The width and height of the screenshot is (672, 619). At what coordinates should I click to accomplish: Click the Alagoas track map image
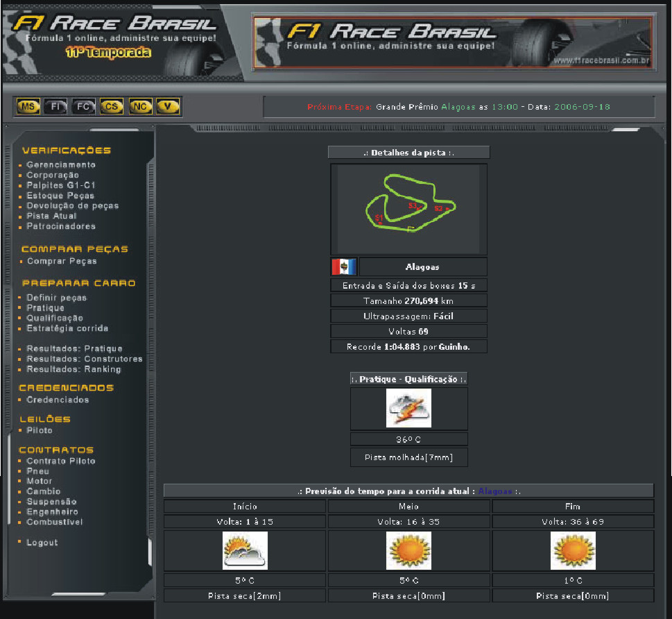[408, 209]
